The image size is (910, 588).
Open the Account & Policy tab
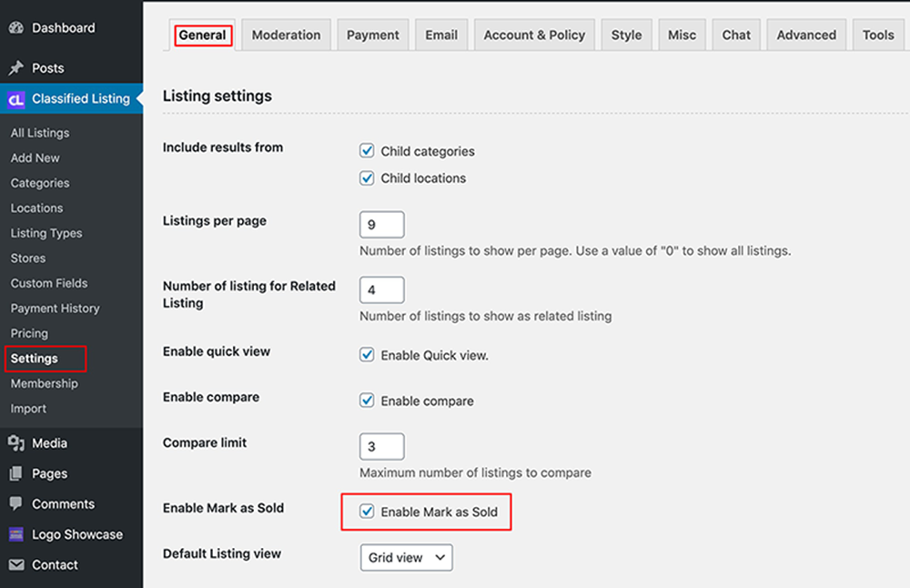(x=534, y=35)
